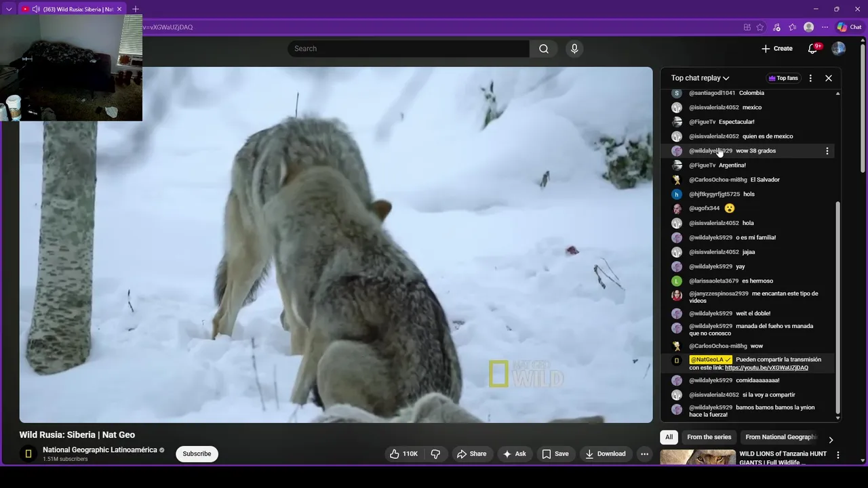Open the notifications bell
The width and height of the screenshot is (868, 488).
813,48
